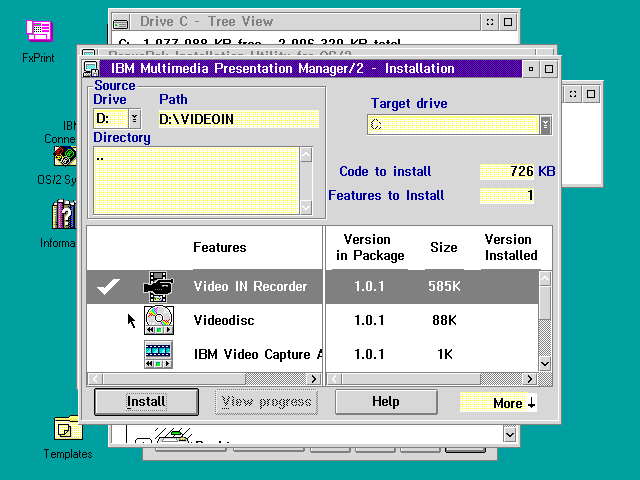The height and width of the screenshot is (480, 640).
Task: Click the 585K size cell
Action: [x=444, y=287]
